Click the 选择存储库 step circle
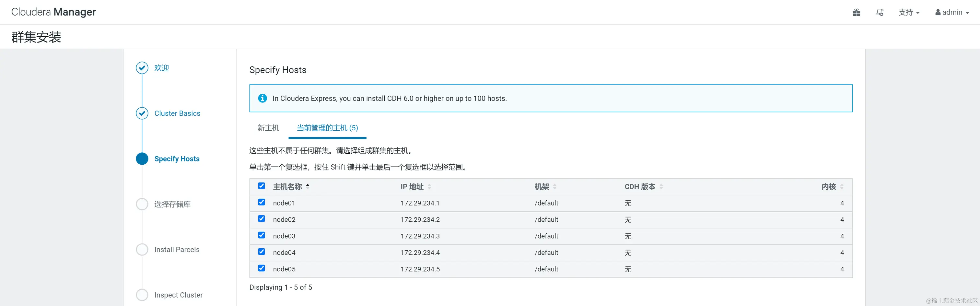 pyautogui.click(x=142, y=204)
